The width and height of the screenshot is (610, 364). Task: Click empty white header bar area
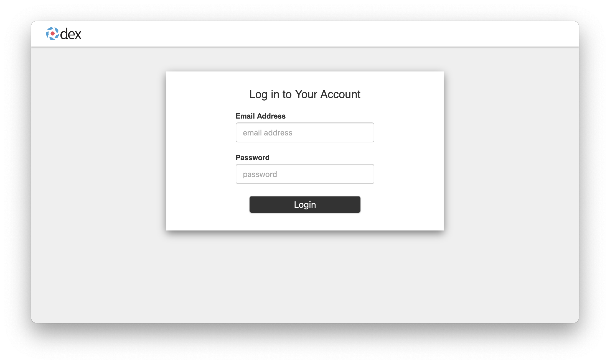(333, 34)
